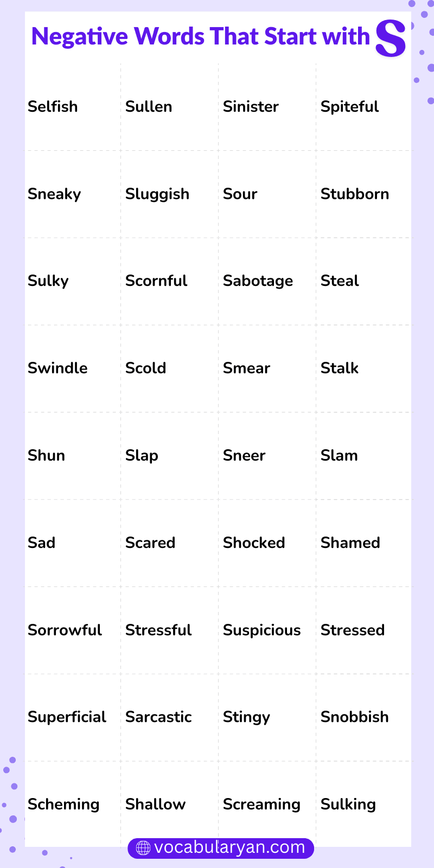The width and height of the screenshot is (434, 868).
Task: Open the vocabularyan.com link
Action: 229,847
